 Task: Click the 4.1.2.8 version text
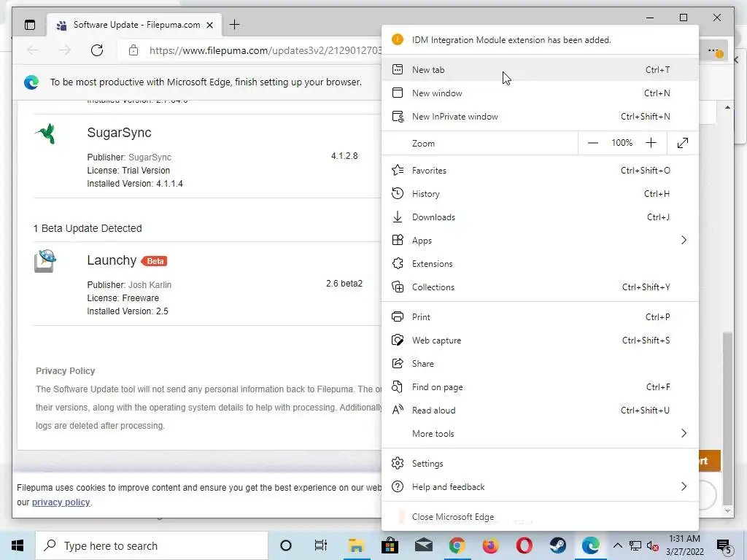[344, 156]
